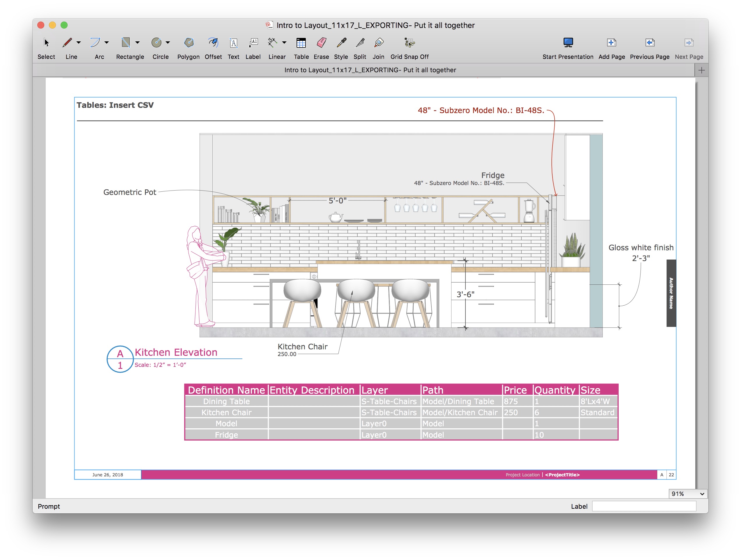Screen dimensions: 741x560
Task: Select the Erase tool
Action: (x=321, y=43)
